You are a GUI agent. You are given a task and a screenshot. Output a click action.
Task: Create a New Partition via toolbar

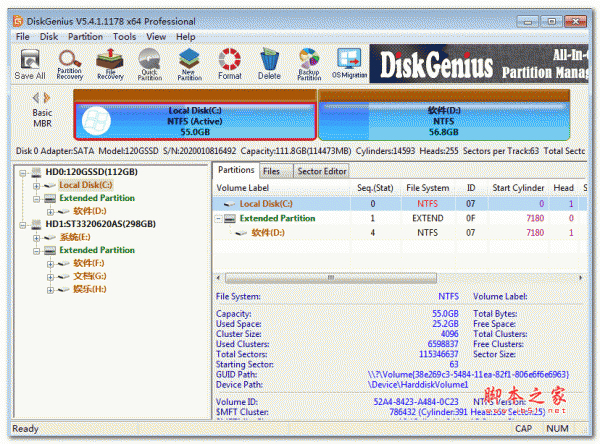(190, 64)
